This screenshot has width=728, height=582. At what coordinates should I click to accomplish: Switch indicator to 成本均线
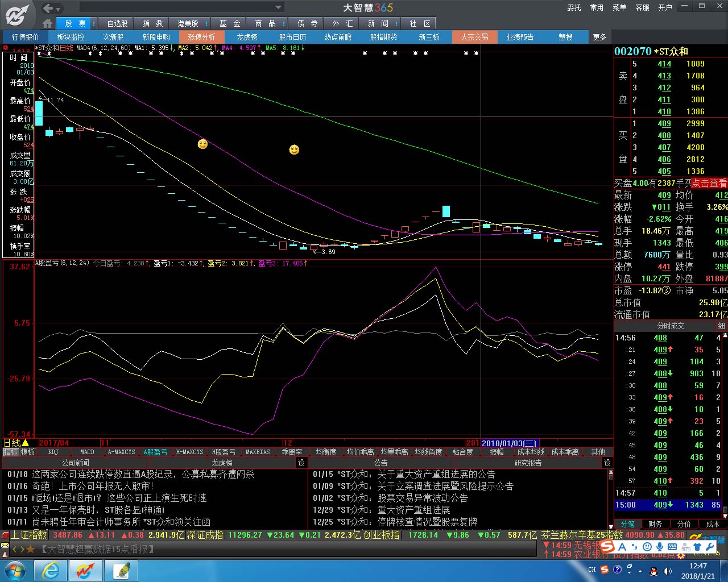(531, 452)
